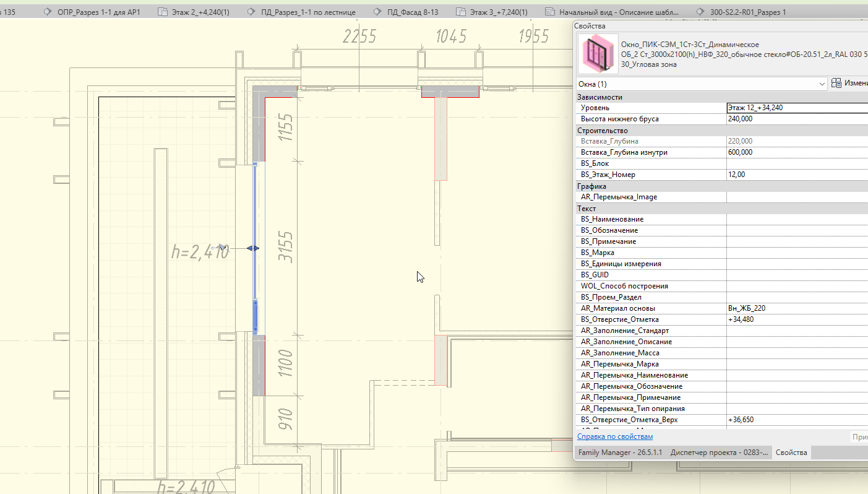Open the Диспетчер проекта panel tab

point(721,453)
